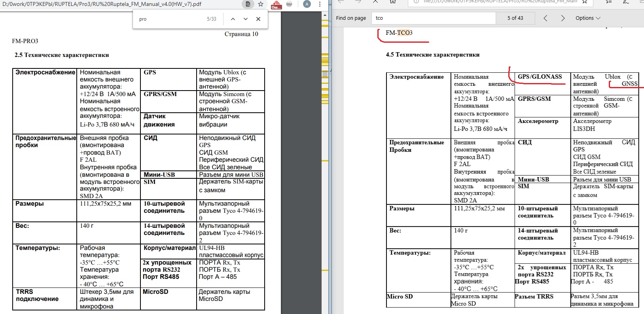Click the Chrome find field containing 'pro'

(x=170, y=19)
